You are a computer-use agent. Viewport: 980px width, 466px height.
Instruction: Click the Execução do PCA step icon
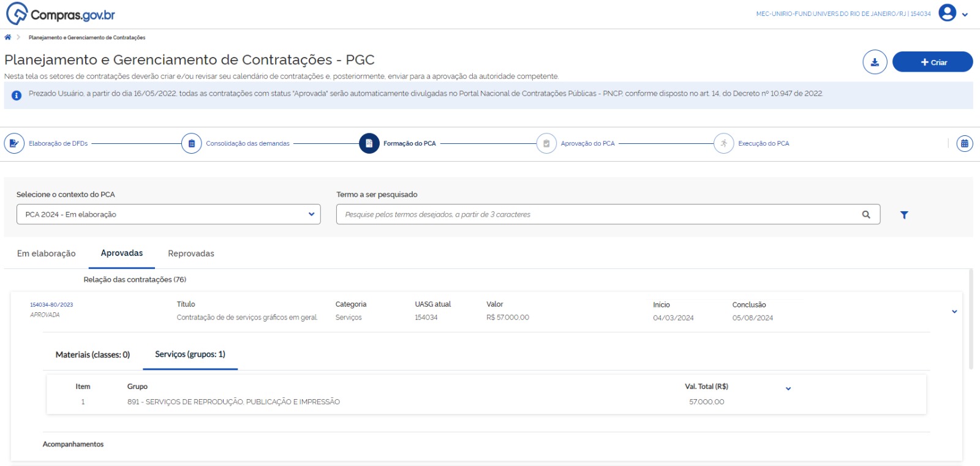(723, 143)
